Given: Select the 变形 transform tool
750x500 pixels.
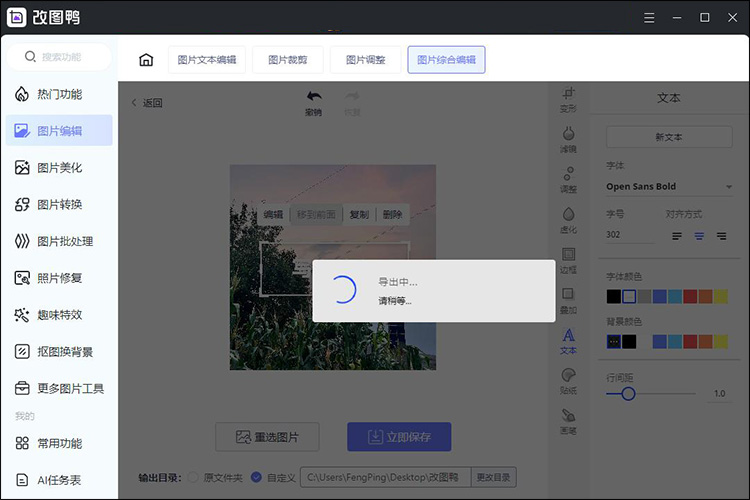Looking at the screenshot, I should pyautogui.click(x=568, y=99).
